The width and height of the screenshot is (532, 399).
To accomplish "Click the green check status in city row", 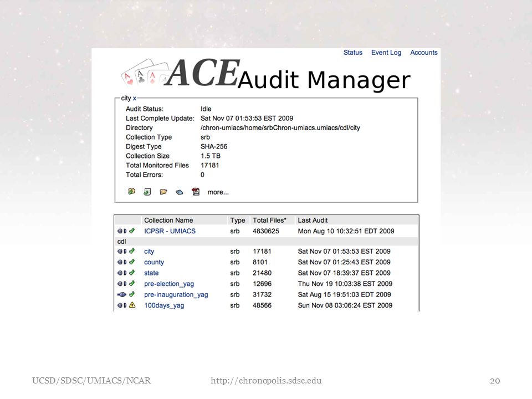I will click(132, 251).
